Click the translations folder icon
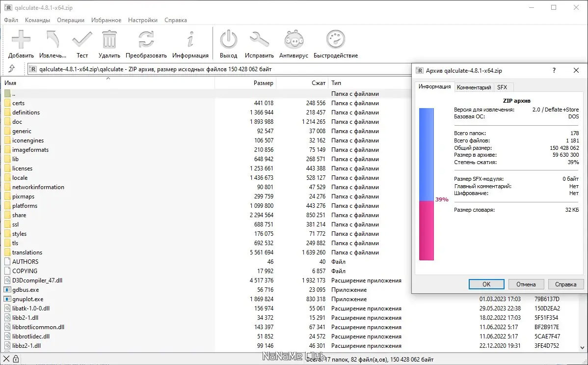588x365 pixels. (x=7, y=253)
